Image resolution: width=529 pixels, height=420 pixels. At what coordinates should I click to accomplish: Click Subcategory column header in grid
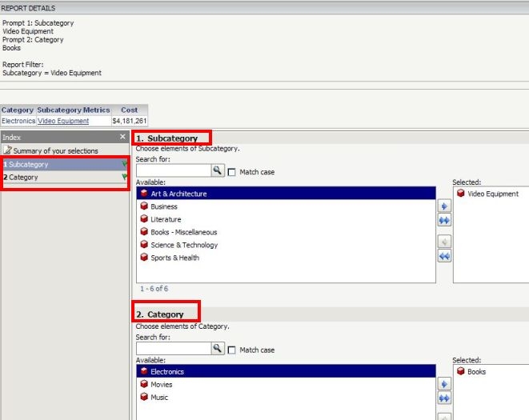(x=60, y=110)
